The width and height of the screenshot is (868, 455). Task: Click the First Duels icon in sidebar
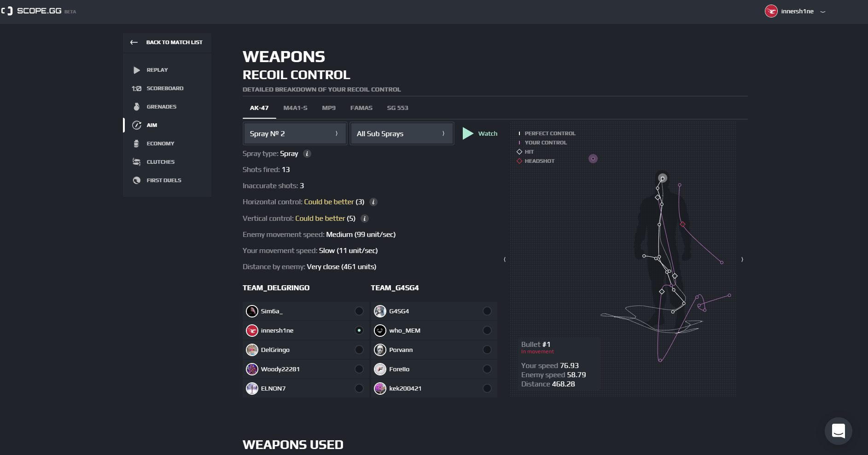pyautogui.click(x=137, y=180)
